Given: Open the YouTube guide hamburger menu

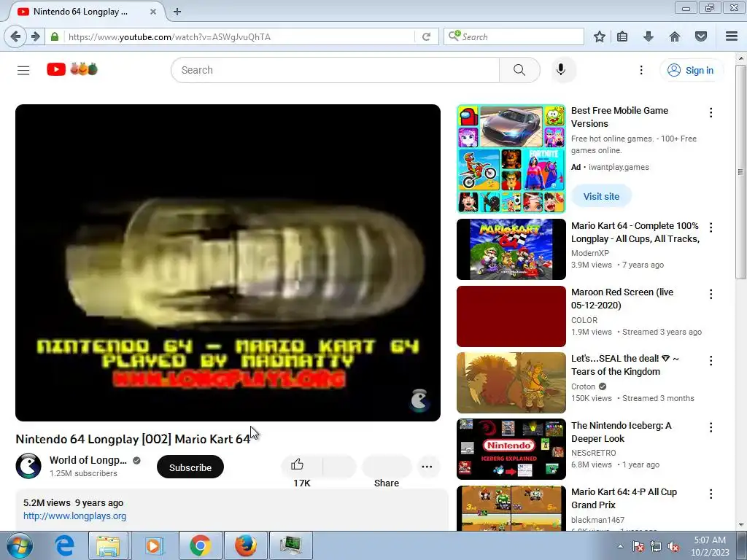Looking at the screenshot, I should point(23,71).
